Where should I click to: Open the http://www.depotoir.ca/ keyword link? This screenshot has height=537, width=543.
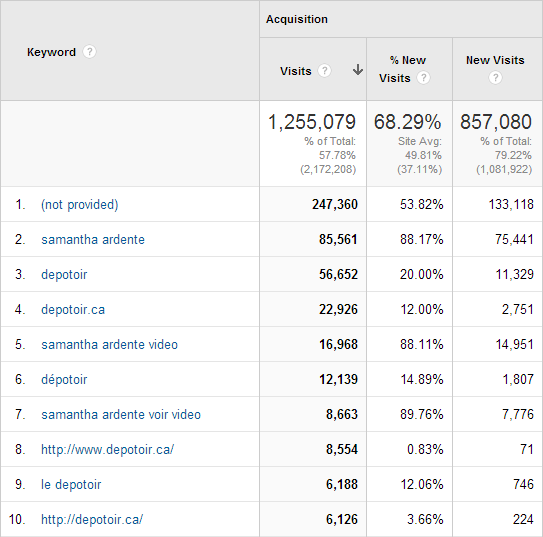click(107, 449)
